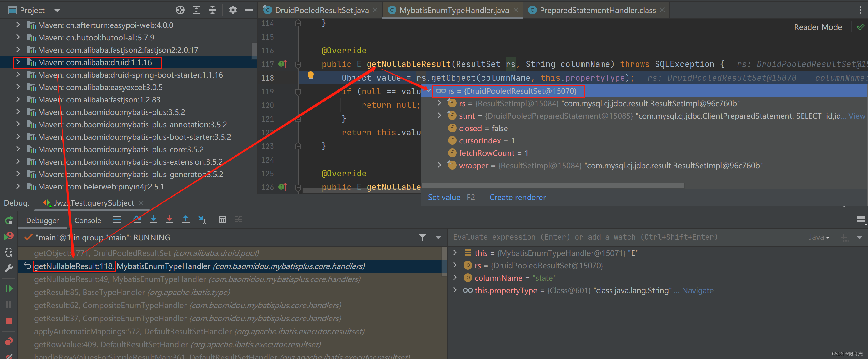The height and width of the screenshot is (359, 868).
Task: Switch to the Console debug tab
Action: pyautogui.click(x=88, y=220)
